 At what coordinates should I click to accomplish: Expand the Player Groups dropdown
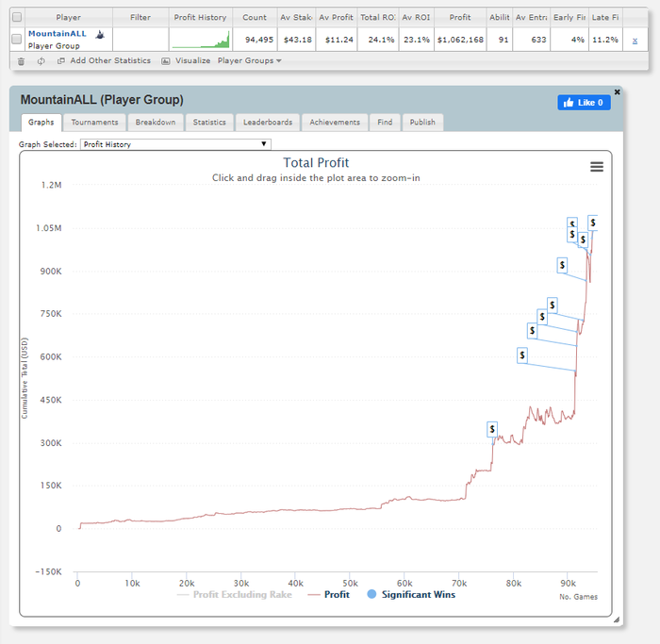(x=249, y=60)
